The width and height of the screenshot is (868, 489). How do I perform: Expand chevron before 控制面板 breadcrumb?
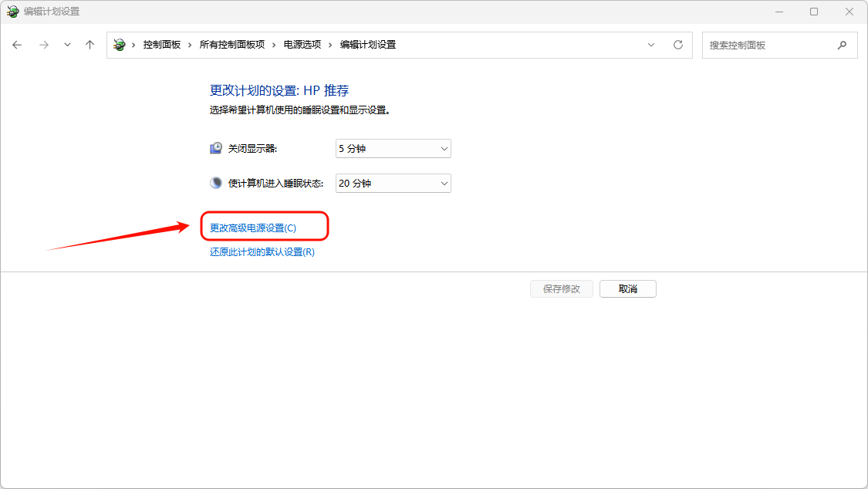point(133,45)
